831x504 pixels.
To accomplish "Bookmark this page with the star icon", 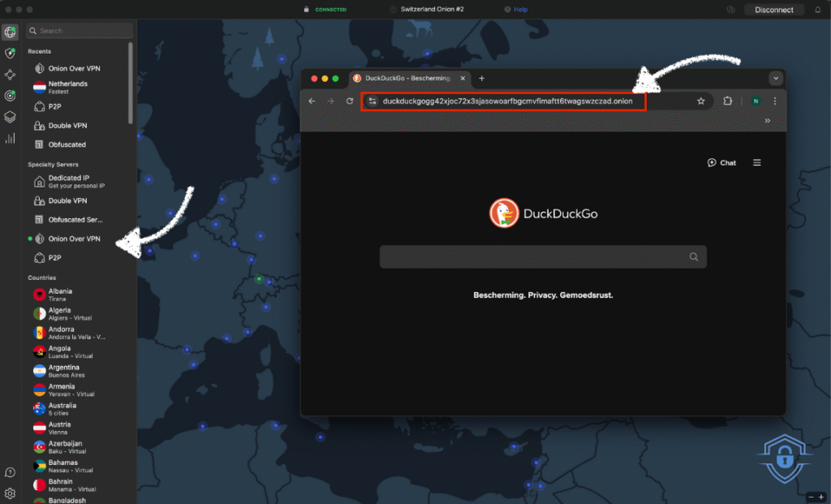I will point(700,101).
